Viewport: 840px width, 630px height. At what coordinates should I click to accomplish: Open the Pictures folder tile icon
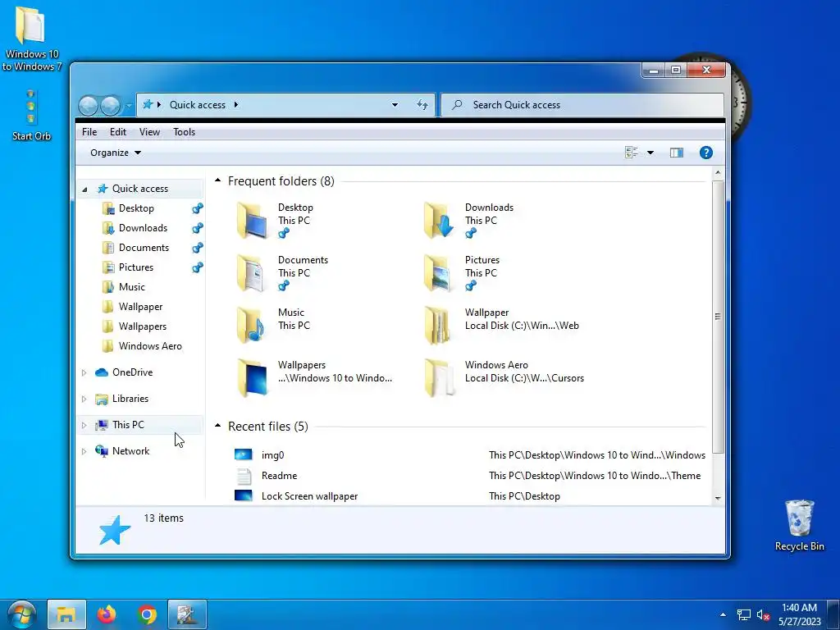[439, 272]
